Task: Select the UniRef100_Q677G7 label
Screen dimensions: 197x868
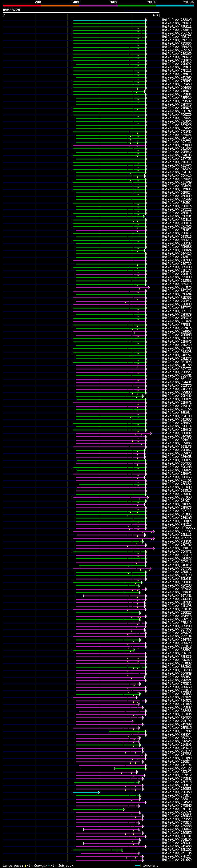Action: 177,531
